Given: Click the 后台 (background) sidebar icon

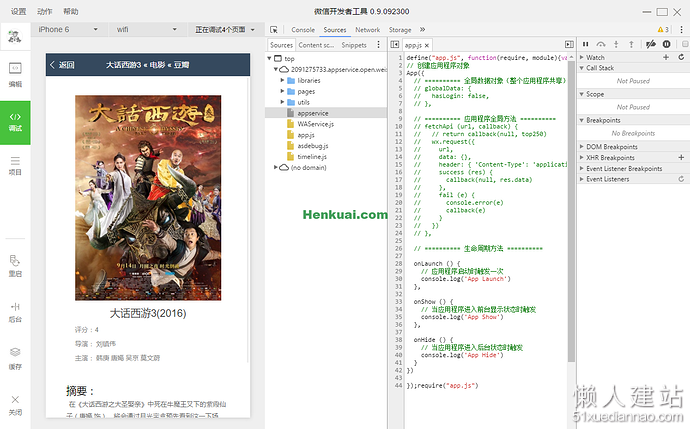Looking at the screenshot, I should (15, 312).
